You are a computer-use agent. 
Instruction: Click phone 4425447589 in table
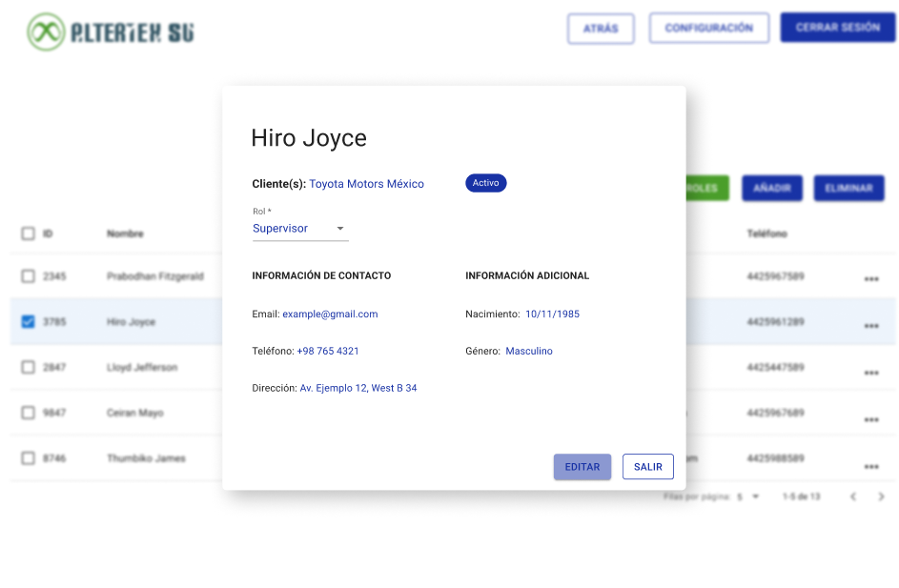point(775,367)
